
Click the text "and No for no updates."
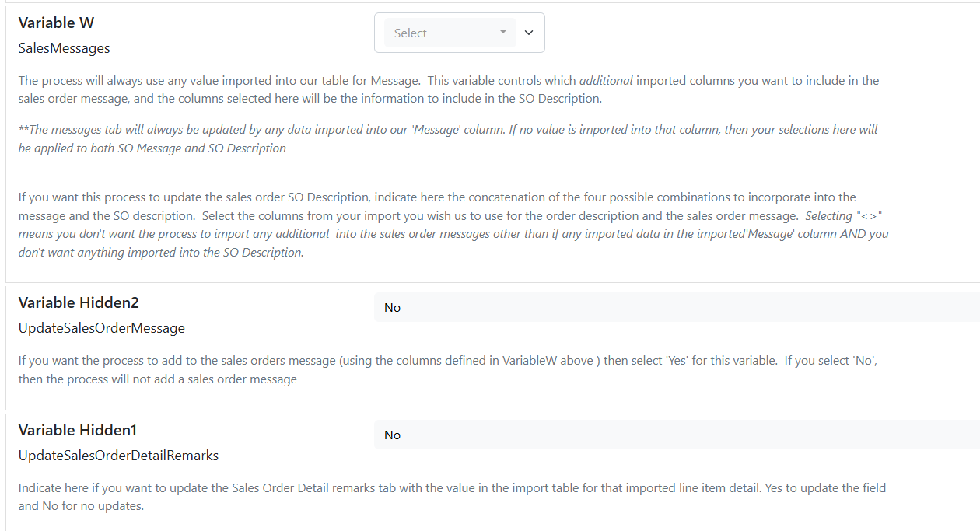click(x=82, y=506)
